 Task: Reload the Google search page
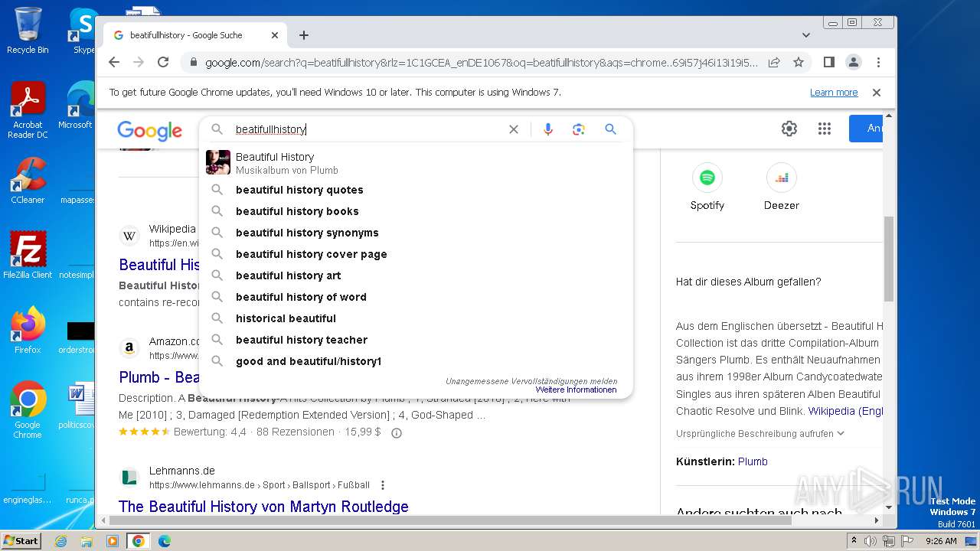[x=163, y=62]
